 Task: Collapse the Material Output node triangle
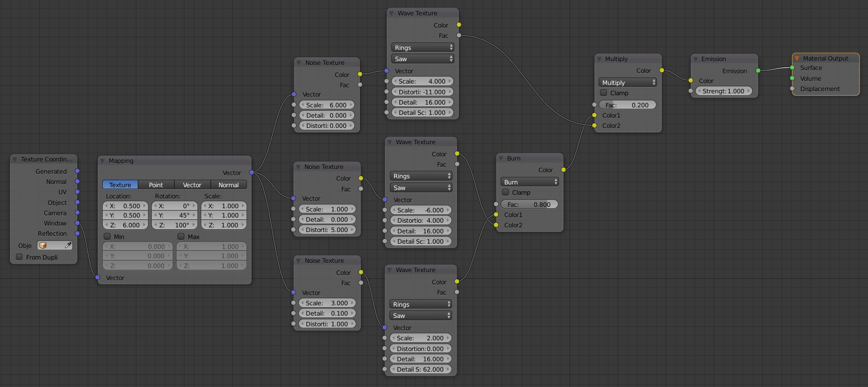797,59
